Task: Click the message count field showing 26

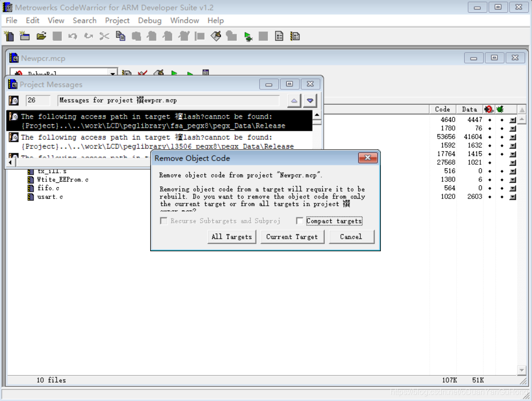Action: pyautogui.click(x=38, y=100)
